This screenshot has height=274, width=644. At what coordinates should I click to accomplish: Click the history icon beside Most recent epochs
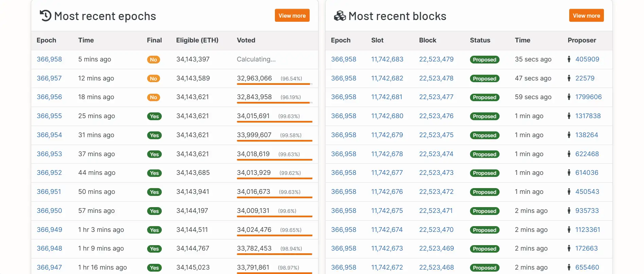(46, 16)
